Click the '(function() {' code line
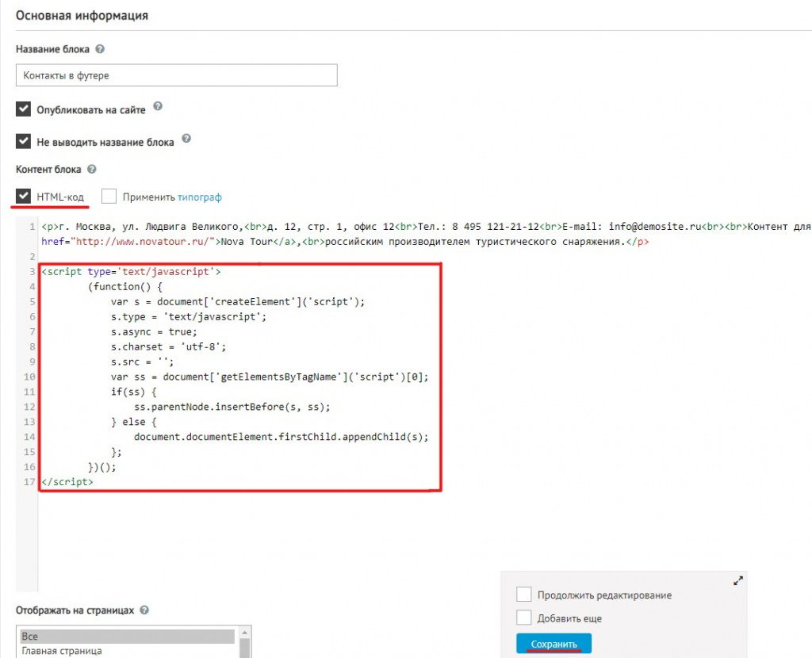The width and height of the screenshot is (812, 658). (125, 287)
